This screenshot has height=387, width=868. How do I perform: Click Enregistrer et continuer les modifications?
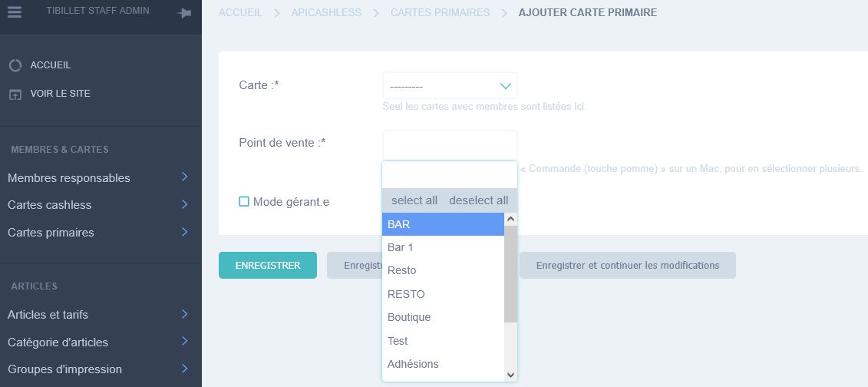pos(627,266)
